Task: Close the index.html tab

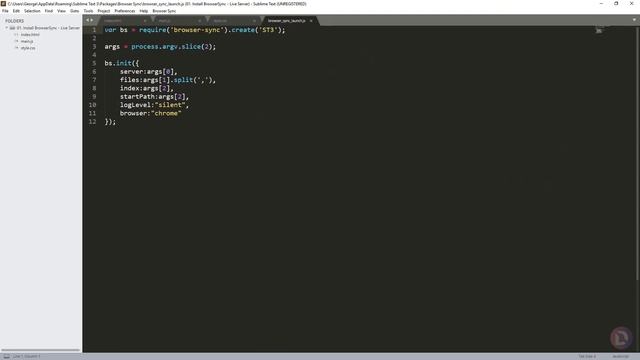Action: tap(145, 20)
